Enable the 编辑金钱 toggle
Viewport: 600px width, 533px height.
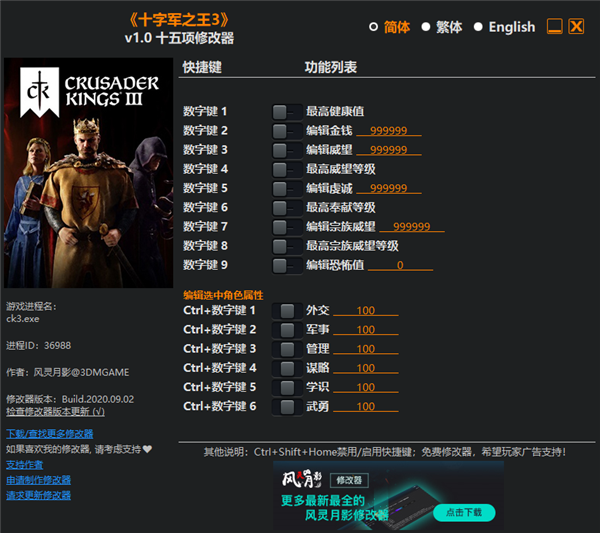tap(286, 130)
